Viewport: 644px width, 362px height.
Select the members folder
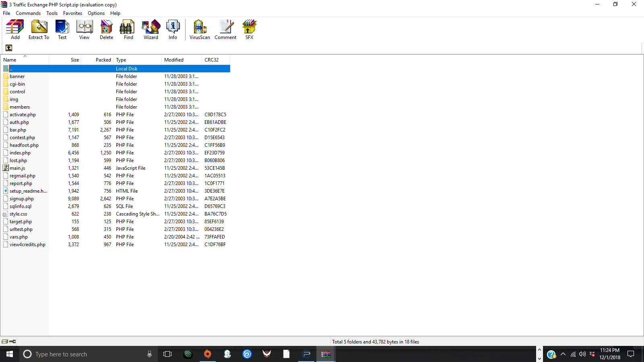point(20,107)
